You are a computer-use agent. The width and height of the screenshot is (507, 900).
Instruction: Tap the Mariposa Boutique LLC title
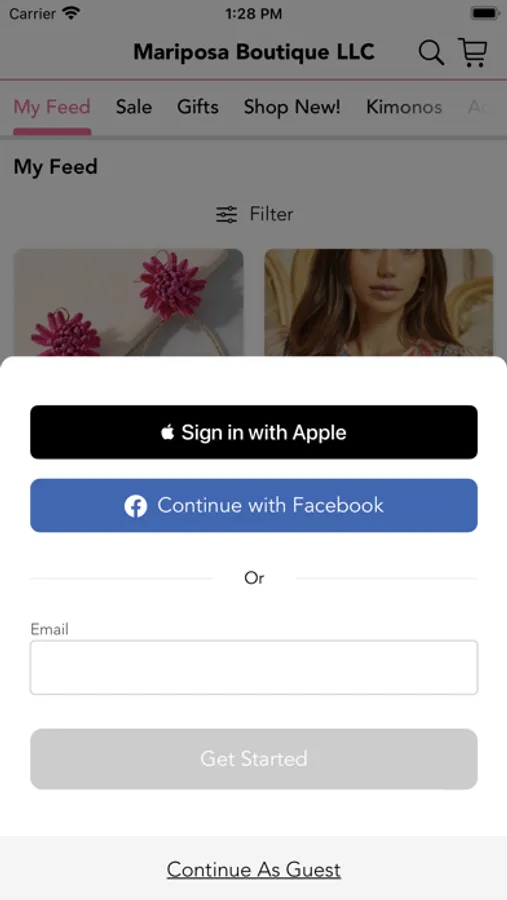[x=254, y=52]
